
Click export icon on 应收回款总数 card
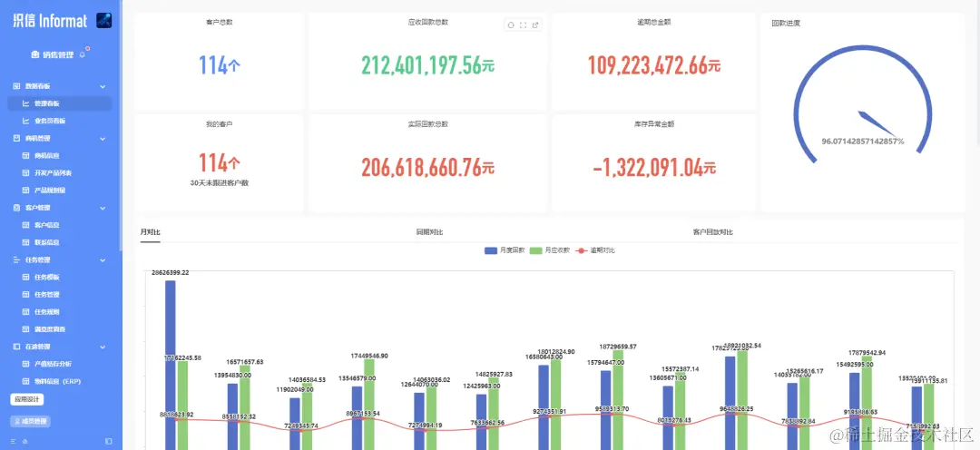(535, 25)
